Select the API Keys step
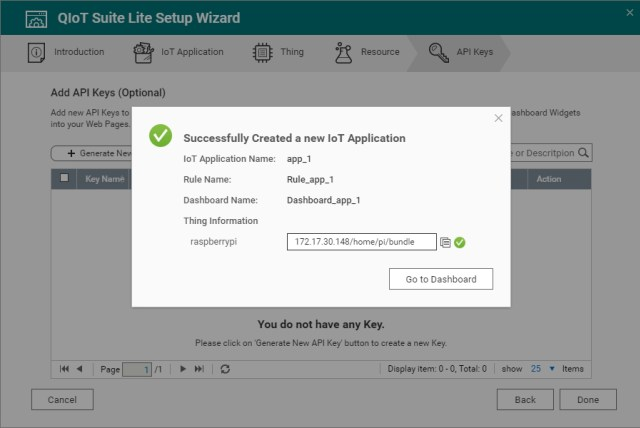The image size is (640, 428). (x=461, y=52)
